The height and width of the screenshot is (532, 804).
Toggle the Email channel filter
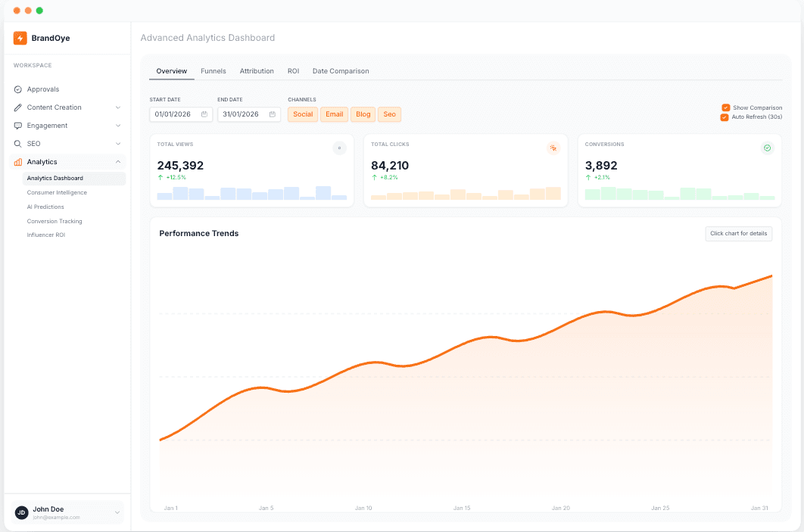(334, 114)
